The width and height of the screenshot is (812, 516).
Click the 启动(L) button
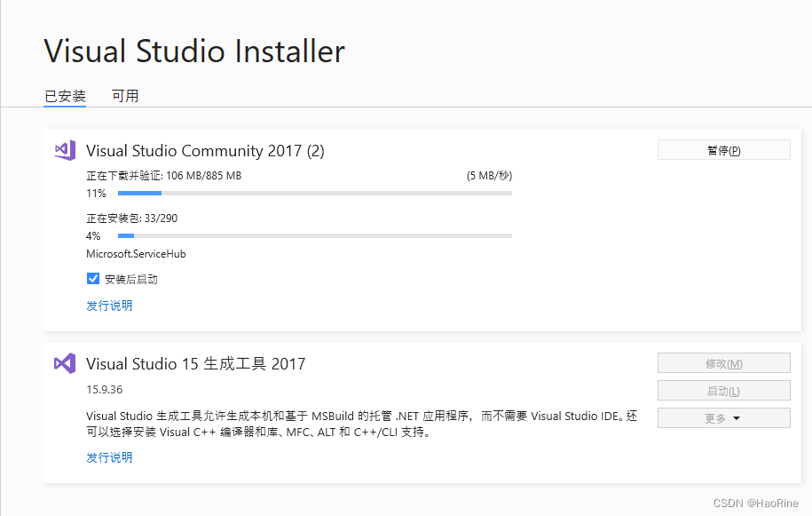[x=722, y=390]
